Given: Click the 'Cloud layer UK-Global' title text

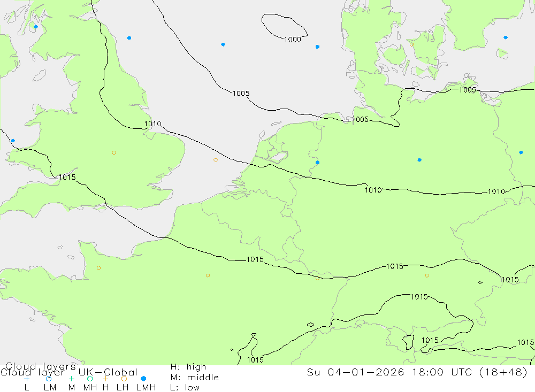Looking at the screenshot, I should pos(69,372).
